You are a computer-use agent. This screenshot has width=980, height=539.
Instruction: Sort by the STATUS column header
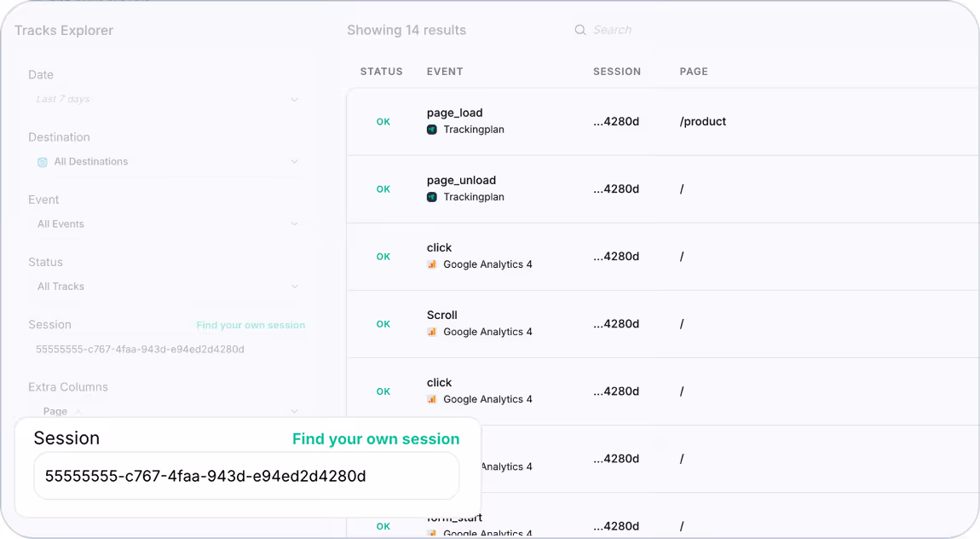[381, 72]
